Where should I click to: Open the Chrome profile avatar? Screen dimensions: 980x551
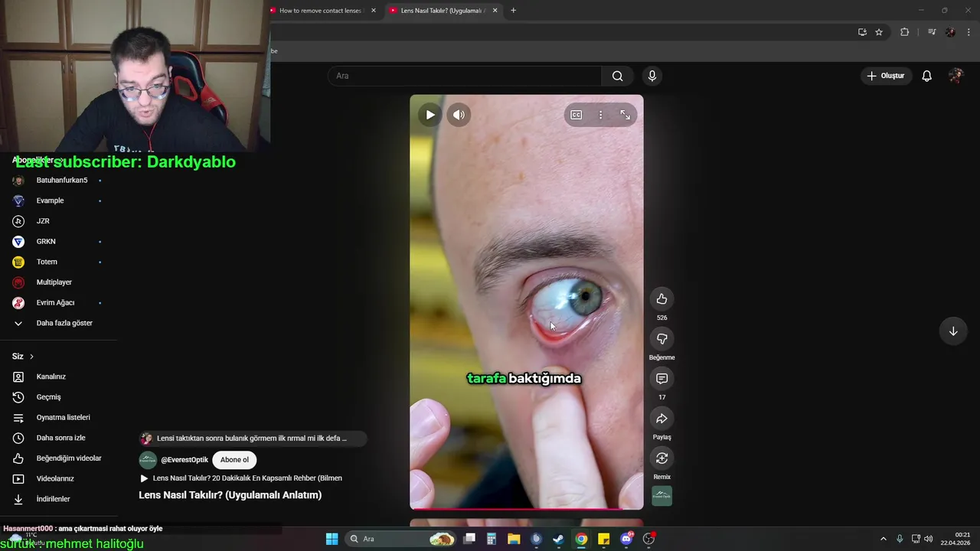(x=950, y=32)
